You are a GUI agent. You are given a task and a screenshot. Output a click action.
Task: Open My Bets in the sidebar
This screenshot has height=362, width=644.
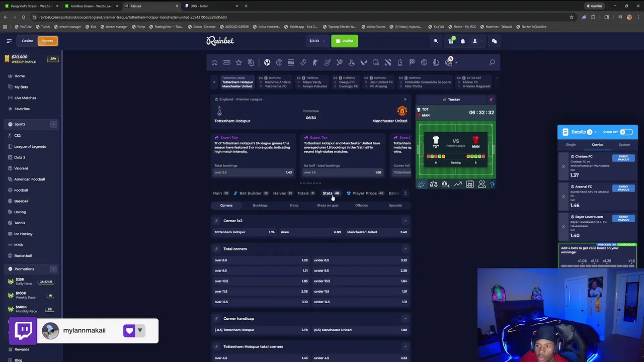pyautogui.click(x=21, y=87)
